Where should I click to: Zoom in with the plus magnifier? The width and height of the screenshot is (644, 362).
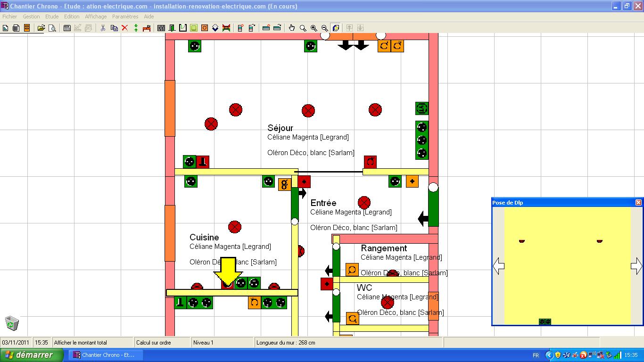[x=314, y=28]
